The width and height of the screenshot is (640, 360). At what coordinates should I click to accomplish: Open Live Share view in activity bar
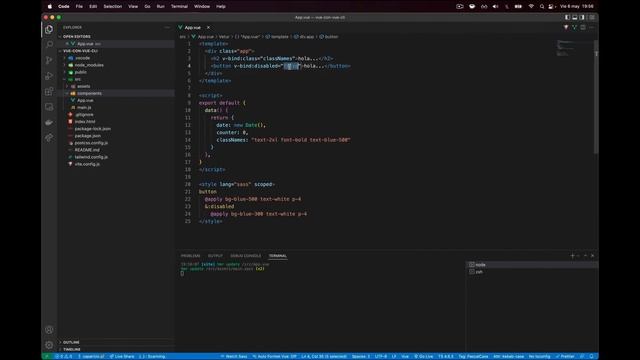(49, 138)
